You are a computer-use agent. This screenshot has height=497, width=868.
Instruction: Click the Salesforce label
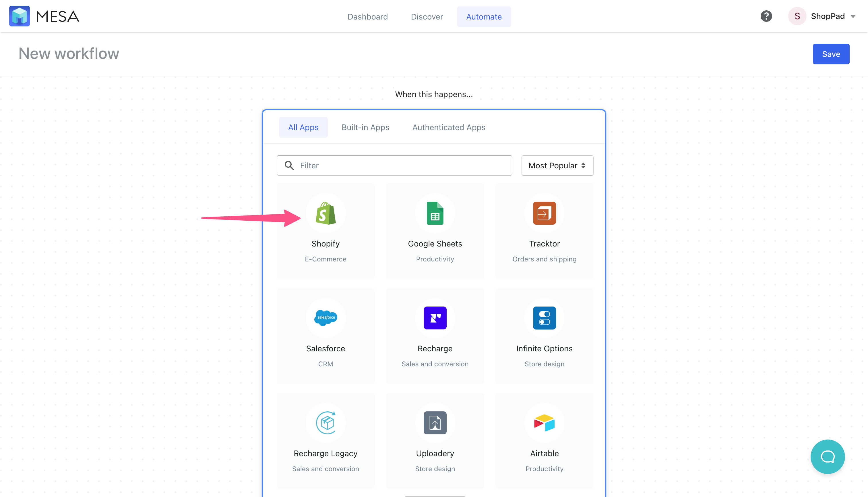point(326,348)
